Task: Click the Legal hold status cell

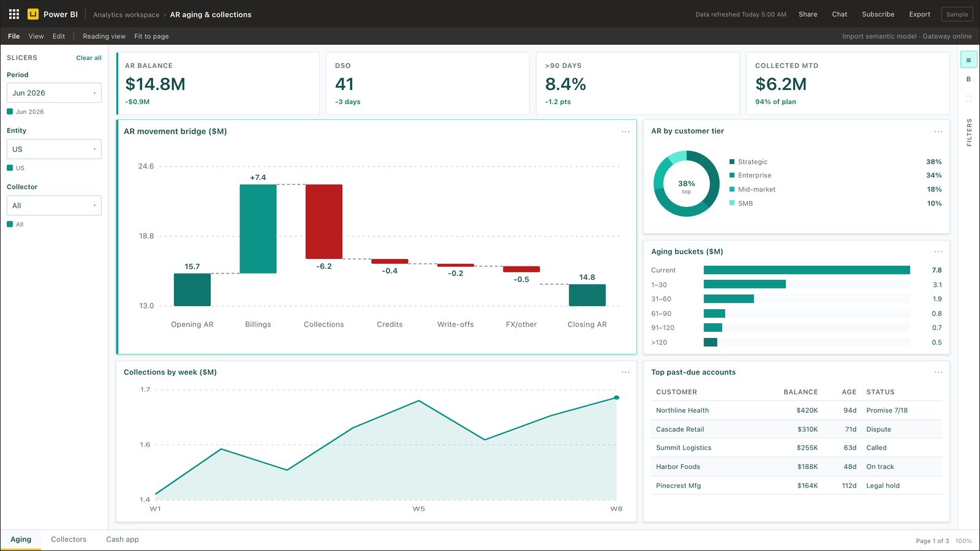Action: point(883,485)
